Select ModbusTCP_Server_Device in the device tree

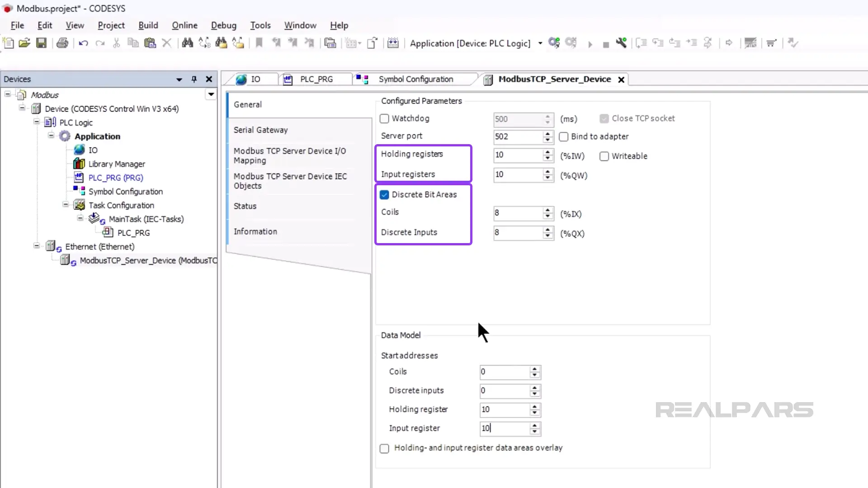click(148, 261)
